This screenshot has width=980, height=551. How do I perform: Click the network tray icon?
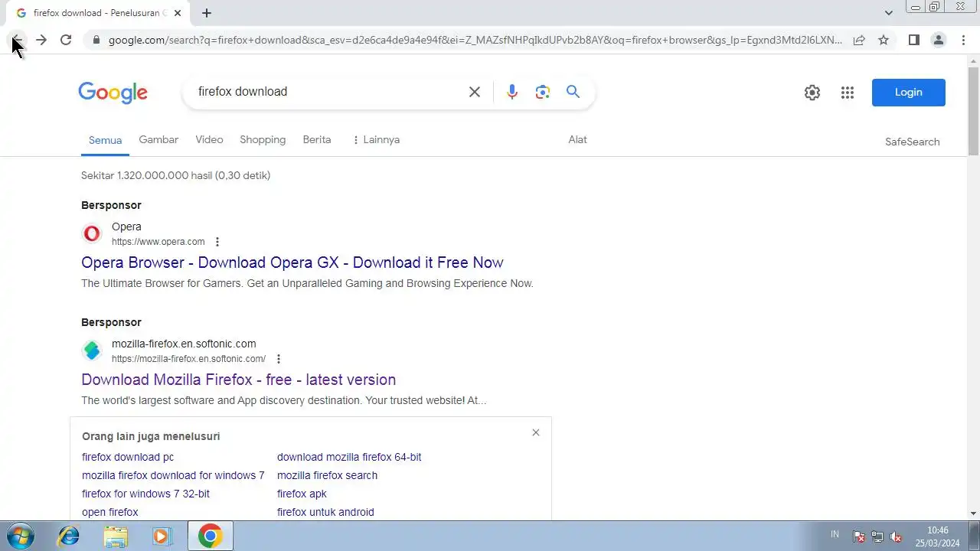877,536
